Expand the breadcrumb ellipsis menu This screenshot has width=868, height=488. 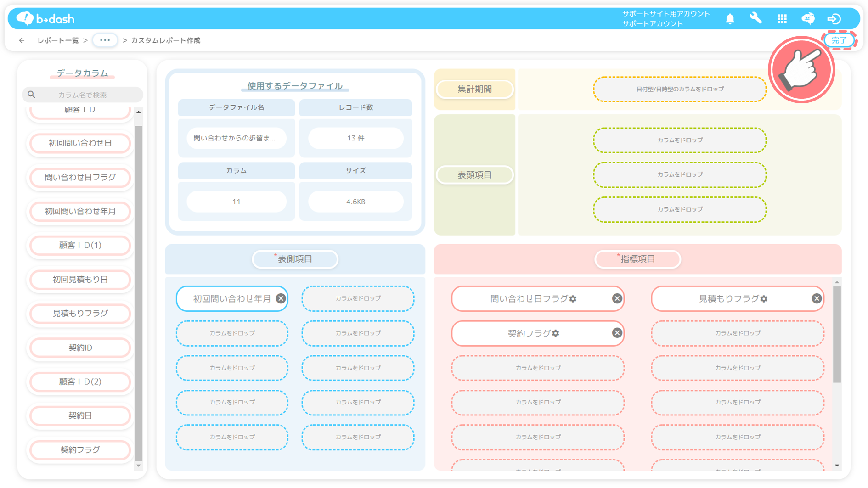click(x=105, y=40)
